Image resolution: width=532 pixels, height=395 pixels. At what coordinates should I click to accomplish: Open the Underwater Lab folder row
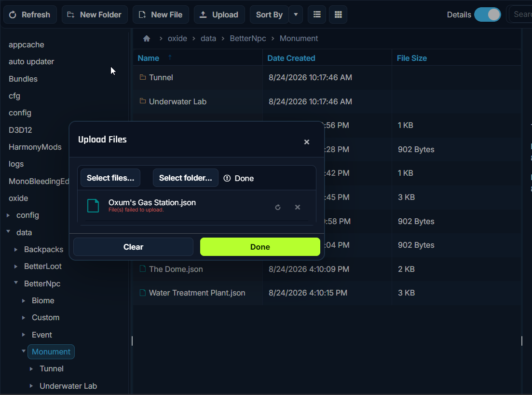tap(327, 101)
